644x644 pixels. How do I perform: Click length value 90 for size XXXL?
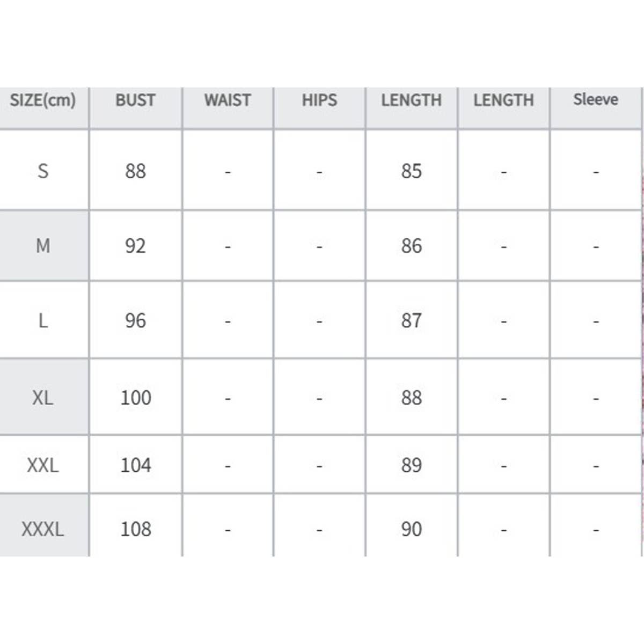(x=412, y=529)
